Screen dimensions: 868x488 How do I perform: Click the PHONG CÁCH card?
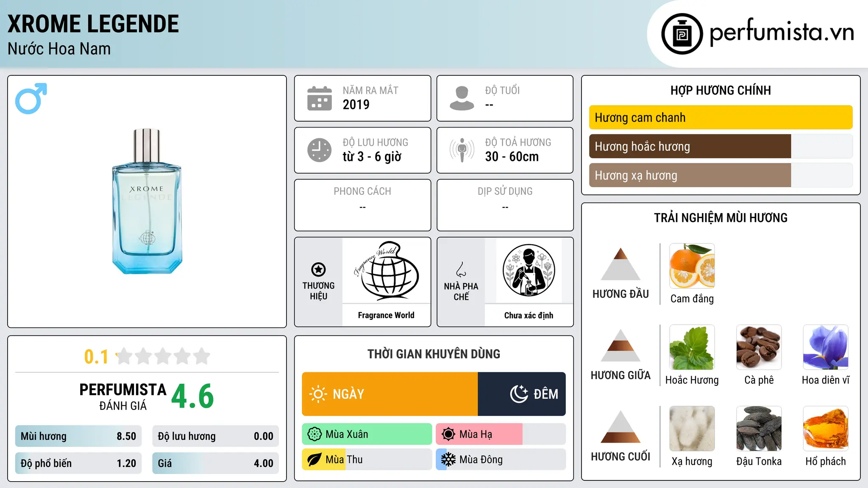click(x=363, y=205)
